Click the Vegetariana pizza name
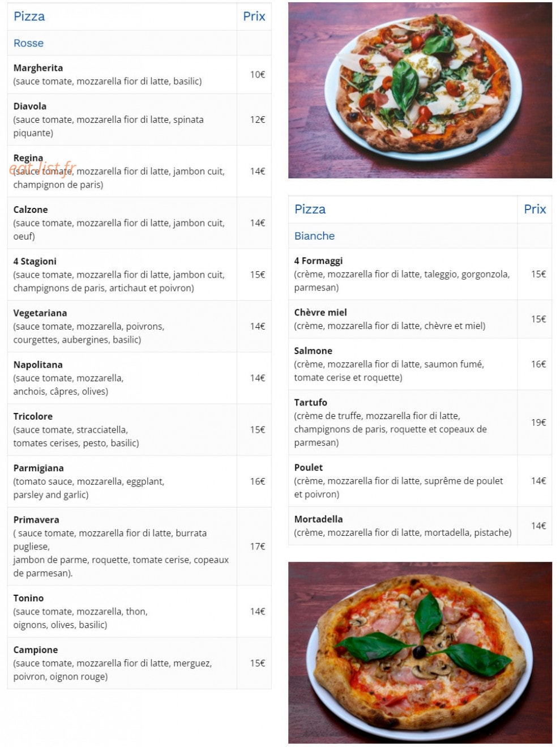Screen dimensions: 560x747 pyautogui.click(x=40, y=313)
